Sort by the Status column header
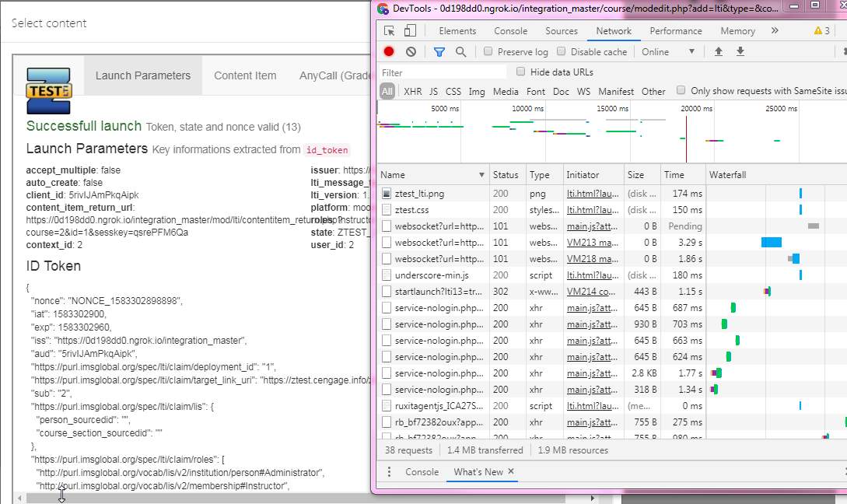The height and width of the screenshot is (504, 847). point(507,175)
